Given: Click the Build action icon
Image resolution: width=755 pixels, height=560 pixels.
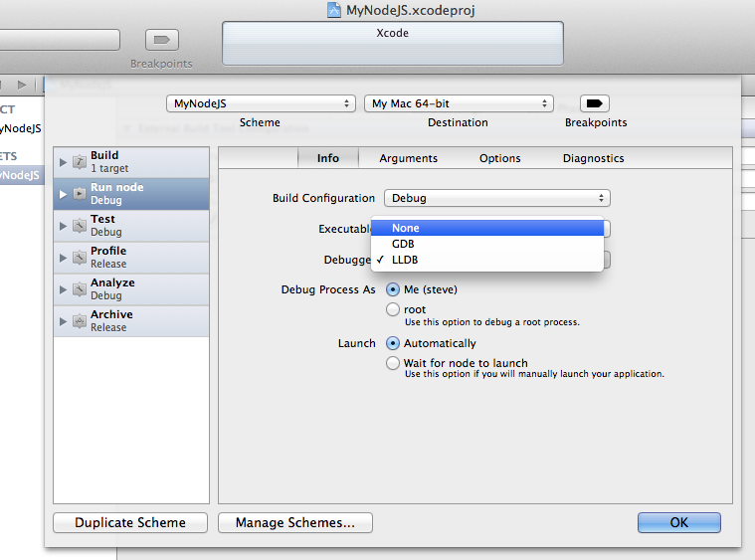Looking at the screenshot, I should tap(80, 162).
